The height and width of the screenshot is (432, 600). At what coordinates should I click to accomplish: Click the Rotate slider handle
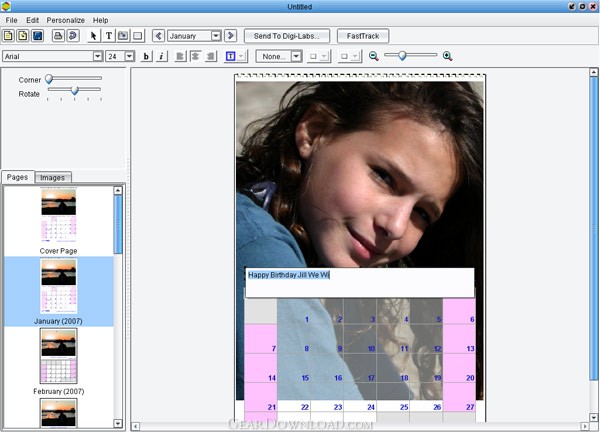(x=75, y=90)
